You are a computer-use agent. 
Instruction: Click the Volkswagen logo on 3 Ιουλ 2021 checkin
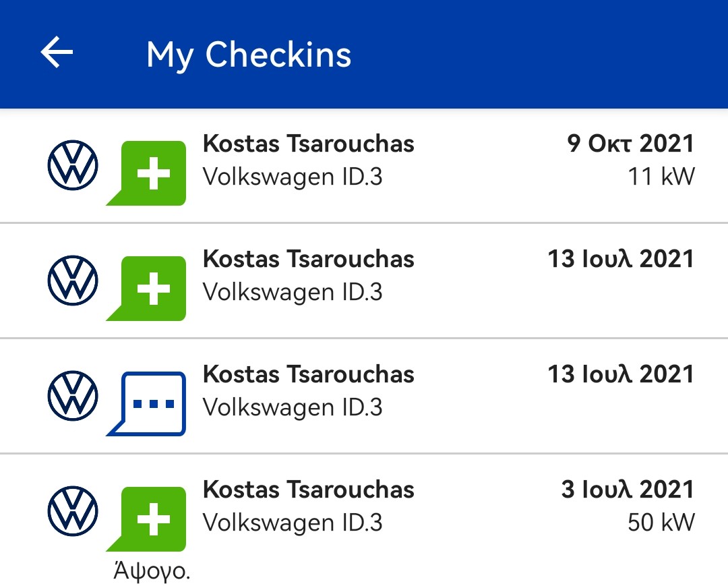click(73, 510)
